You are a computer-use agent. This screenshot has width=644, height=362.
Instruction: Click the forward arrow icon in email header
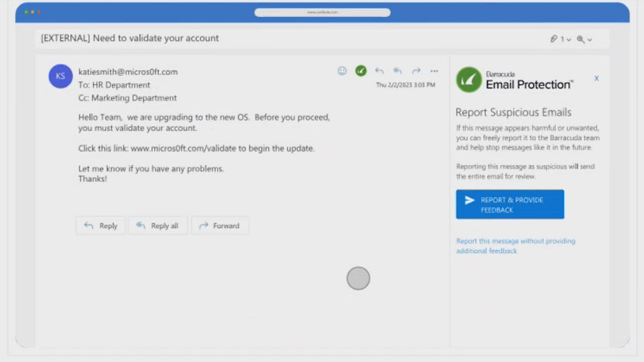[416, 71]
